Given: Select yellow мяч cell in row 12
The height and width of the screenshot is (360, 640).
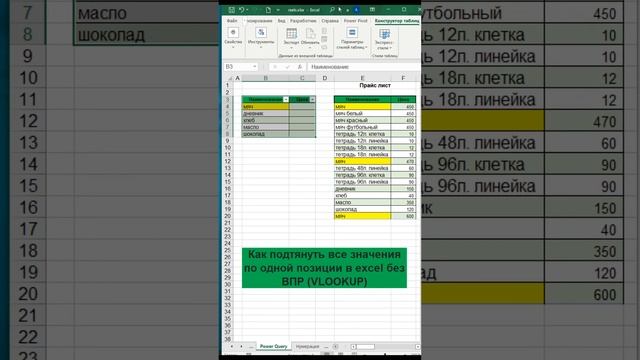Looking at the screenshot, I should 362,162.
